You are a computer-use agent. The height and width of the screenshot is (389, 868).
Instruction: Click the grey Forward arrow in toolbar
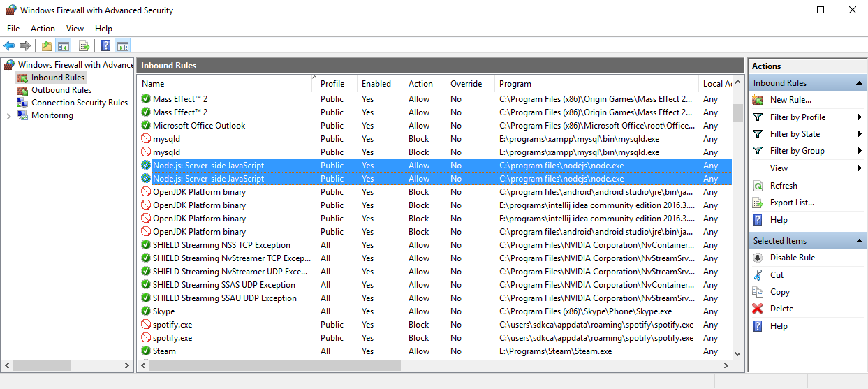click(x=25, y=46)
